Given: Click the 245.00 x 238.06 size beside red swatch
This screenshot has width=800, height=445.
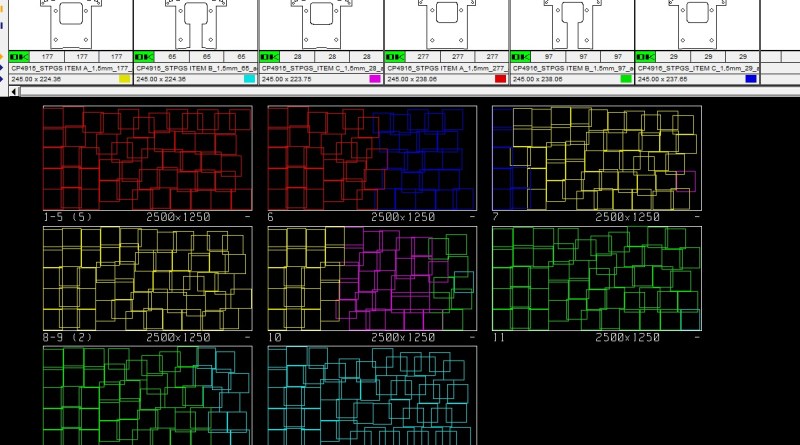Looking at the screenshot, I should [x=412, y=79].
